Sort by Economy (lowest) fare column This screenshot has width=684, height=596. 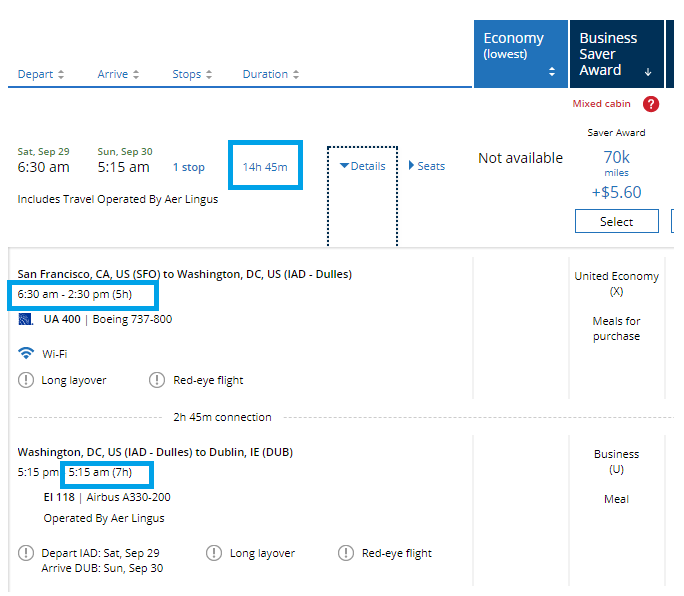point(521,54)
